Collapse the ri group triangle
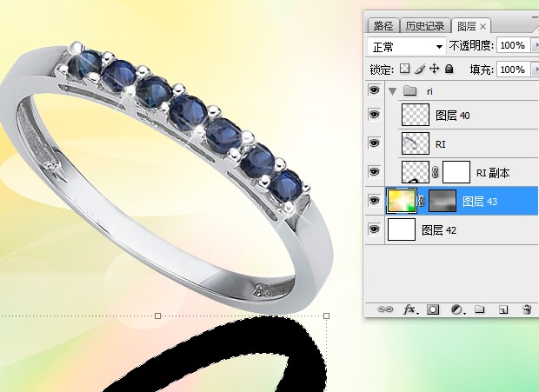539x392 pixels. [x=393, y=91]
